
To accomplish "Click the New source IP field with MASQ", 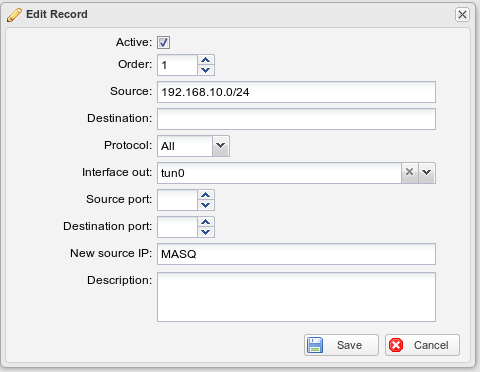I will (296, 254).
